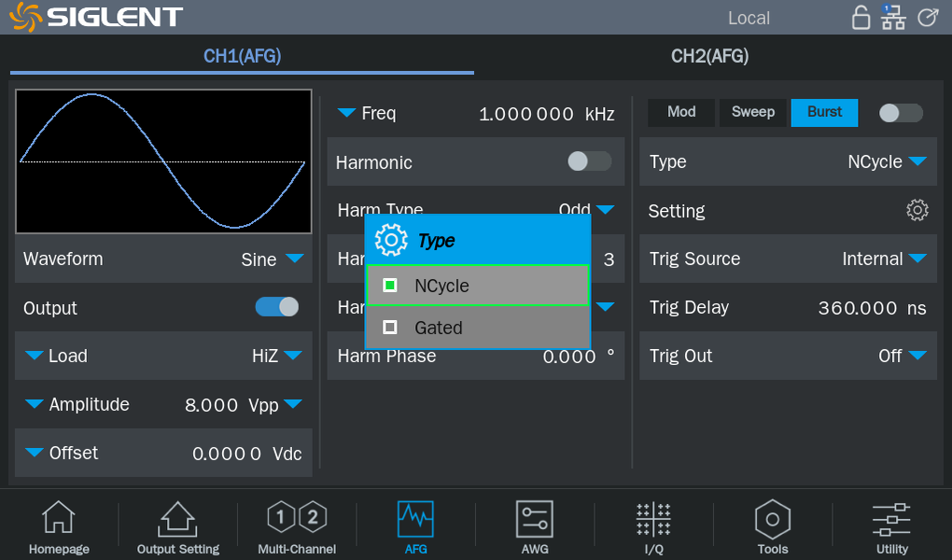Turn on the Burst enable switch

coord(901,113)
